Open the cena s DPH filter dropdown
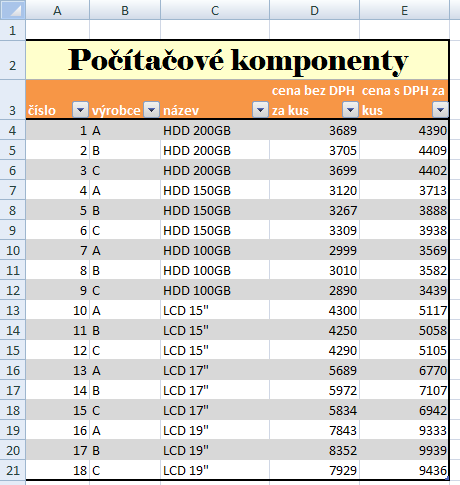Screen dimensions: 460x485 [x=440, y=110]
